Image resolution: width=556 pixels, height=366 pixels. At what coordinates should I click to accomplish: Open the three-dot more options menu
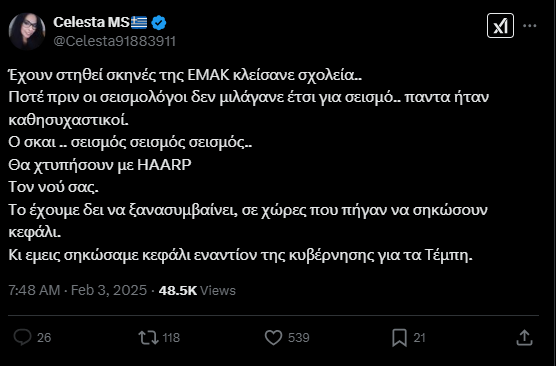(x=530, y=26)
